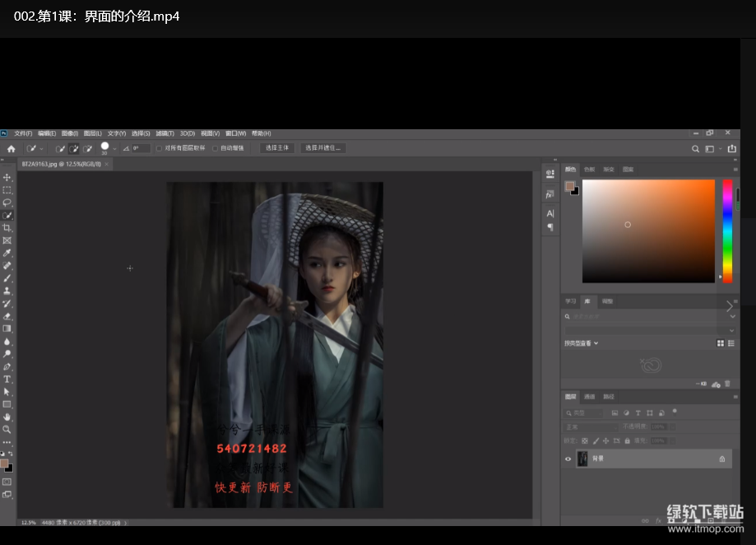
Task: Select the Path Selection tool
Action: pyautogui.click(x=7, y=392)
